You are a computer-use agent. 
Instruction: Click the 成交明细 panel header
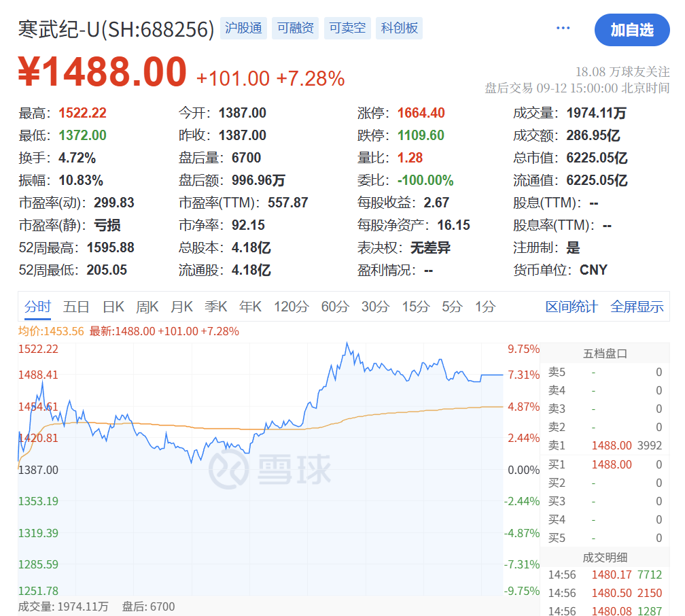tap(605, 558)
